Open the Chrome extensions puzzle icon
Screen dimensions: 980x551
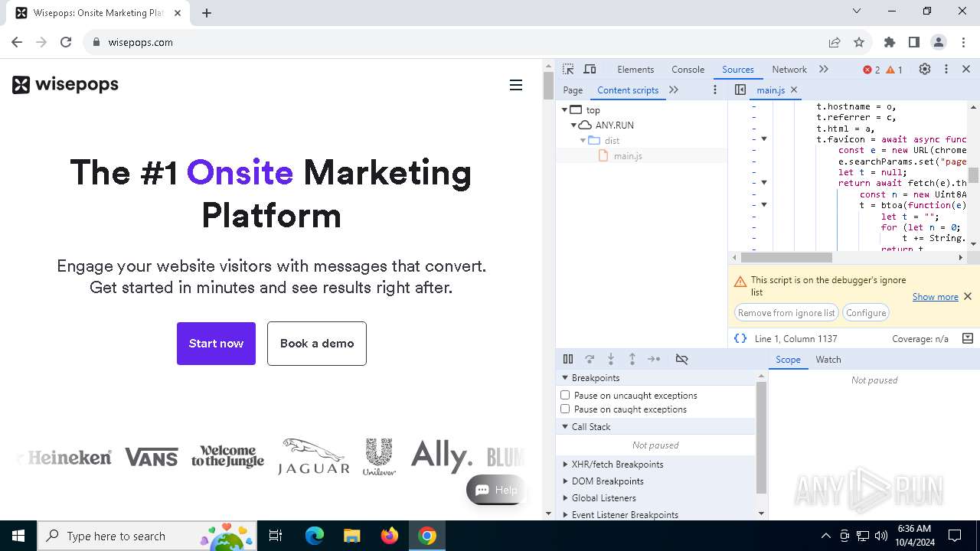889,42
